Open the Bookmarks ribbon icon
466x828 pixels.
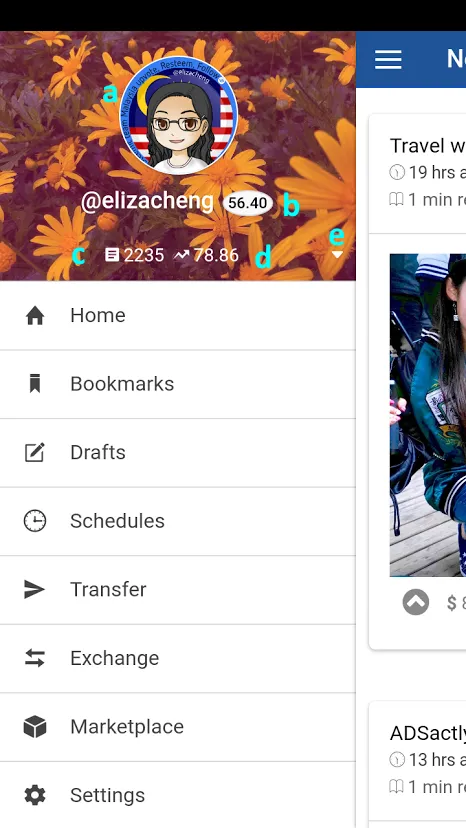pos(35,384)
